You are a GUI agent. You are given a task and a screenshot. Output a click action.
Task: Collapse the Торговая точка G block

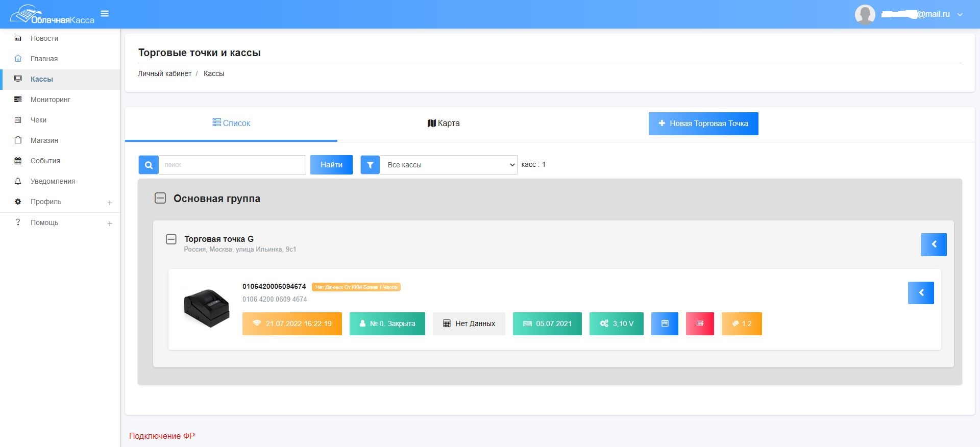pos(171,239)
